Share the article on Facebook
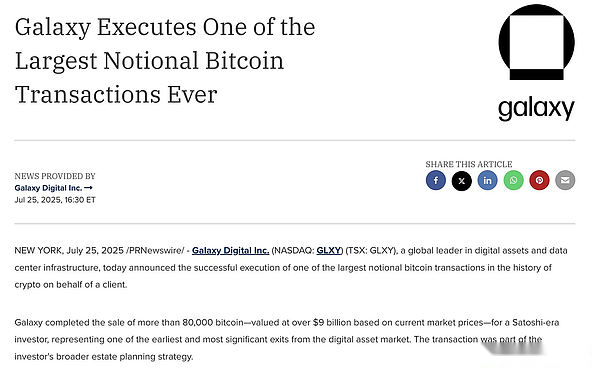 pyautogui.click(x=435, y=180)
